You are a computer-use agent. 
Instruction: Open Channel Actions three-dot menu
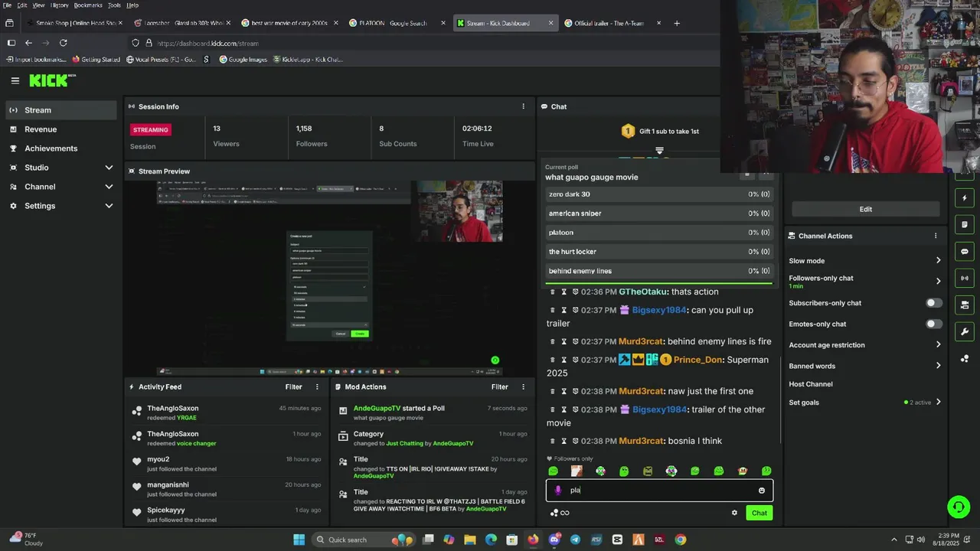[x=936, y=236]
